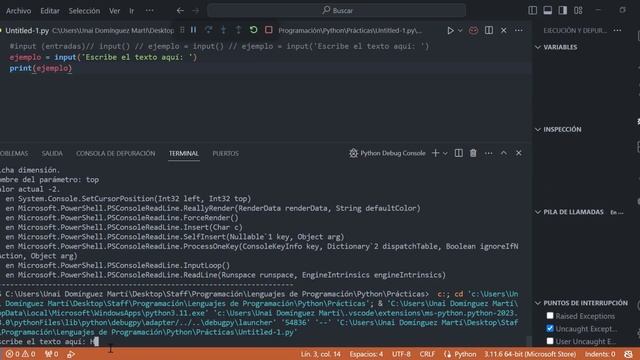640x360 pixels.
Task: Click debug launch status bar icon
Action: tap(71, 354)
